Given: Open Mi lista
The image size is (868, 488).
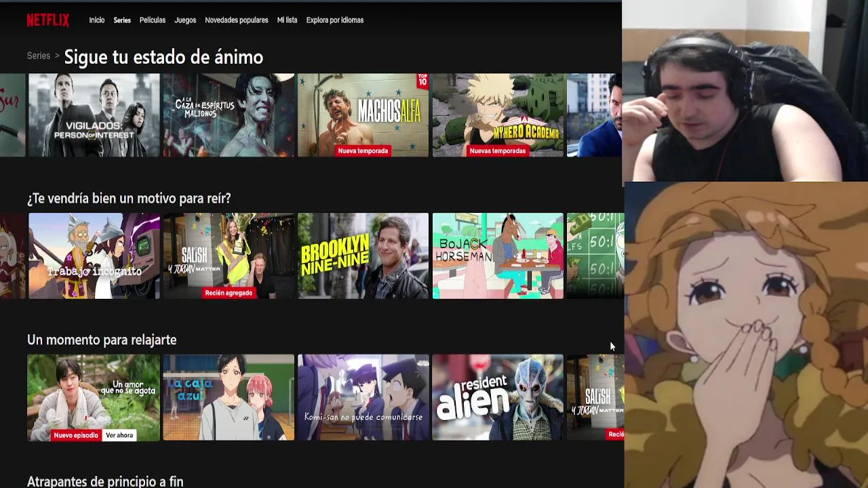Looking at the screenshot, I should coord(287,20).
